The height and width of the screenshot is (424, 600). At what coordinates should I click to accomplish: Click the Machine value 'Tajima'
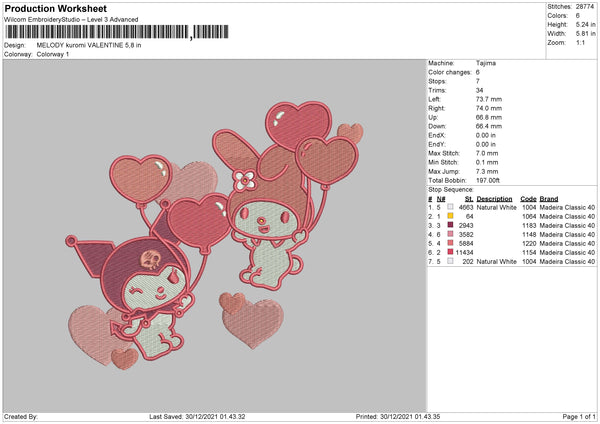[486, 63]
